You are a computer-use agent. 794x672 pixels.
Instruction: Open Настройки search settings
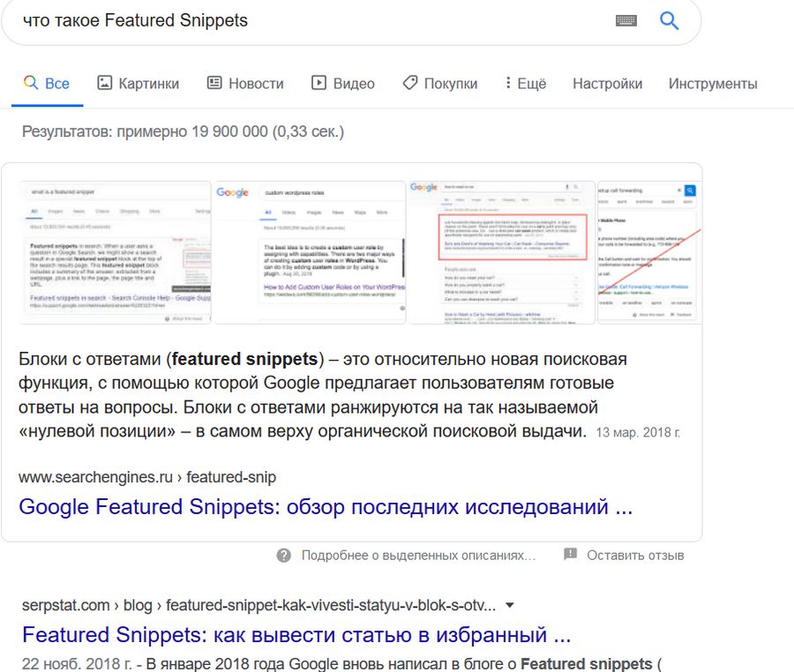click(x=608, y=84)
